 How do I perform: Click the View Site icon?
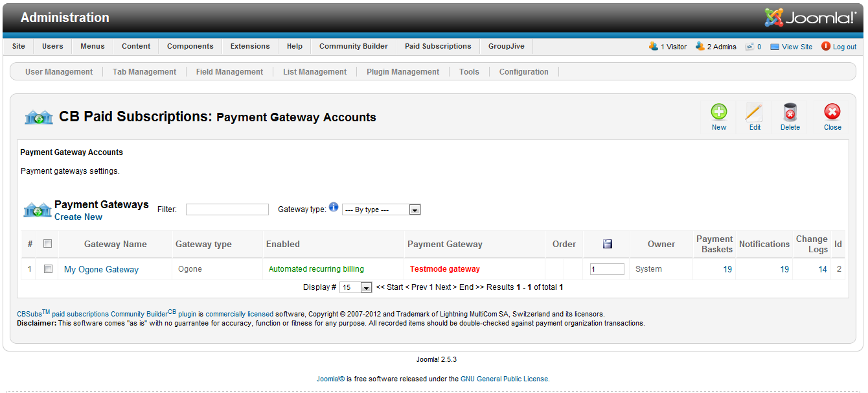pos(775,47)
